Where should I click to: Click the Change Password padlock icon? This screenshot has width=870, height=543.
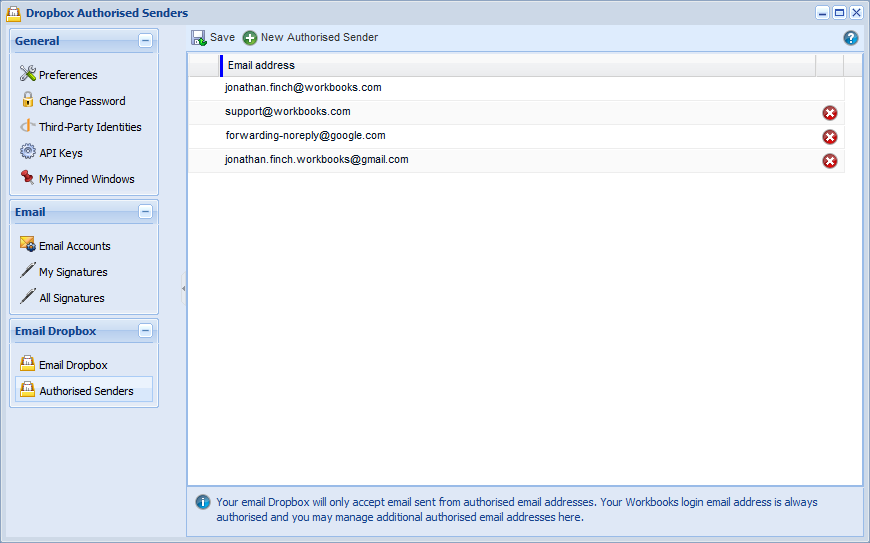pos(28,99)
